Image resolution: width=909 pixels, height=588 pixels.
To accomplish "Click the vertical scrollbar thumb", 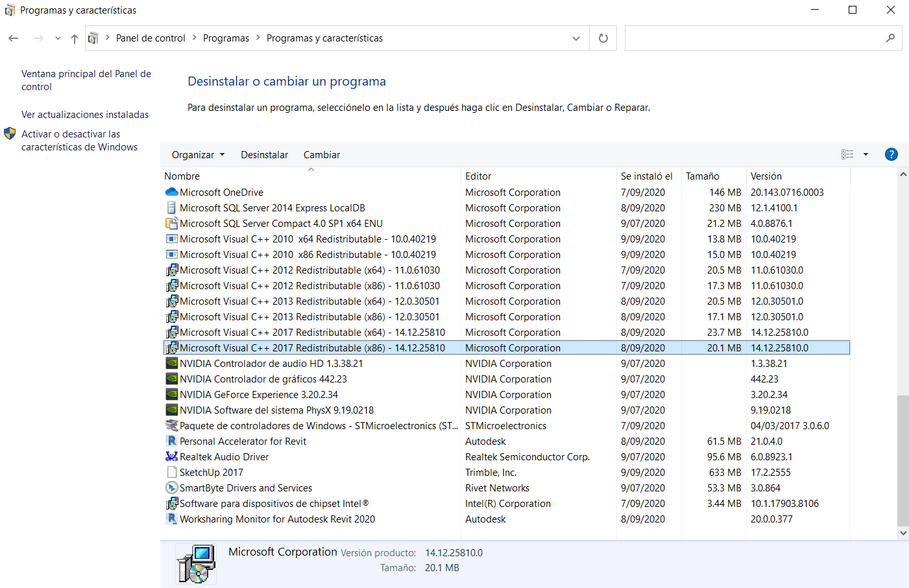I will [x=903, y=461].
